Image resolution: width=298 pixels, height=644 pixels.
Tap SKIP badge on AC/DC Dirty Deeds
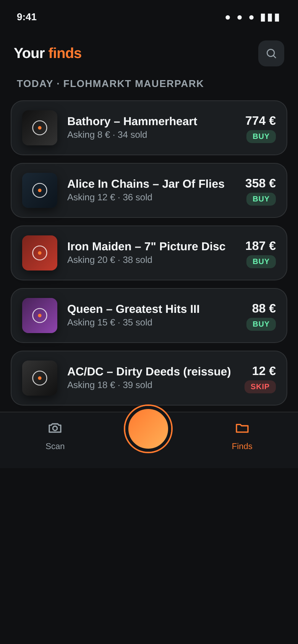(260, 387)
